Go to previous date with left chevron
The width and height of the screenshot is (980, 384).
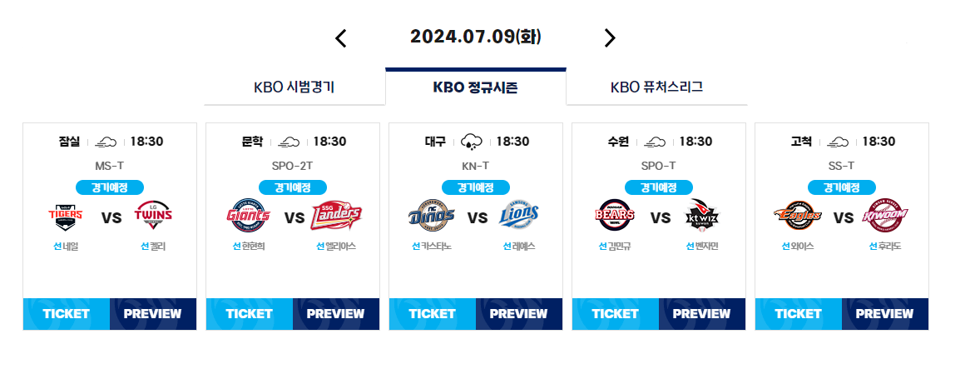click(x=340, y=38)
